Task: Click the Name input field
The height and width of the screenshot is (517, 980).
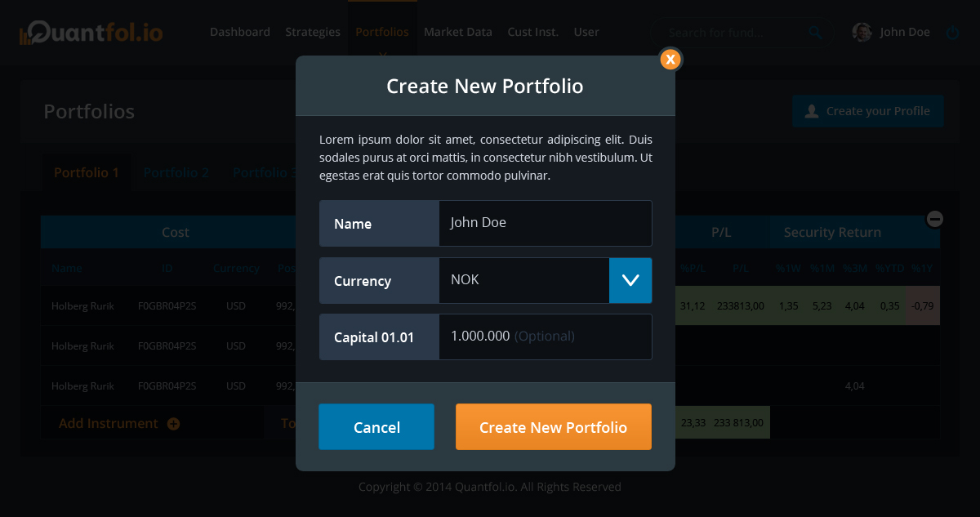Action: (x=545, y=223)
